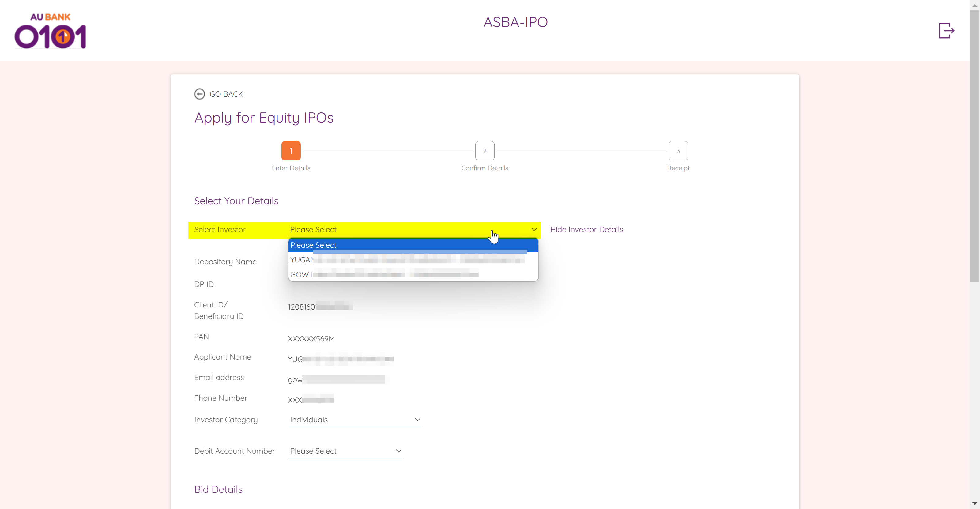
Task: Click the AU Bank 0101 logo
Action: pyautogui.click(x=50, y=31)
